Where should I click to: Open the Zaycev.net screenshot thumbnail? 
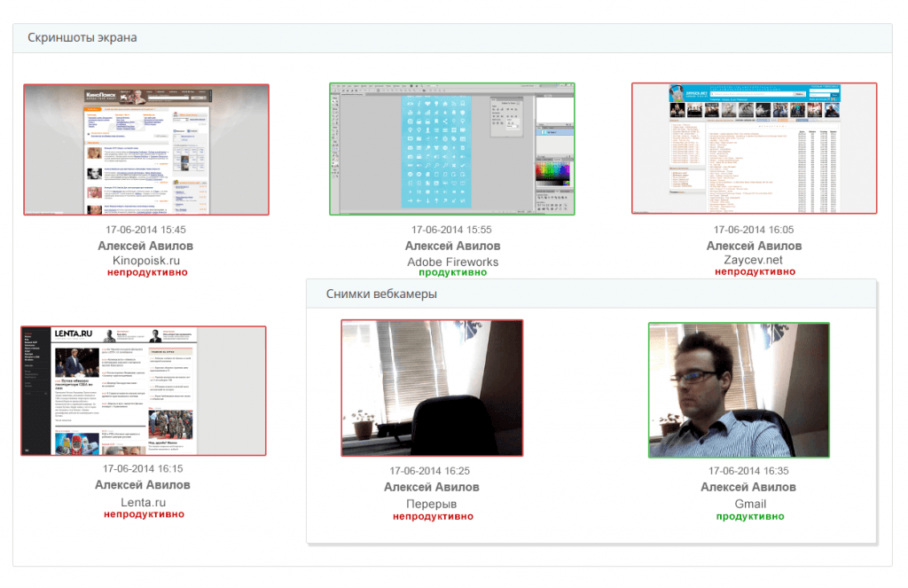point(754,148)
